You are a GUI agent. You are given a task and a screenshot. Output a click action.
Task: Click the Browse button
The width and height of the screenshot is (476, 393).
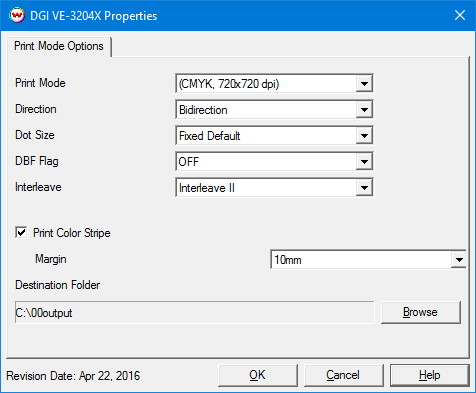421,312
